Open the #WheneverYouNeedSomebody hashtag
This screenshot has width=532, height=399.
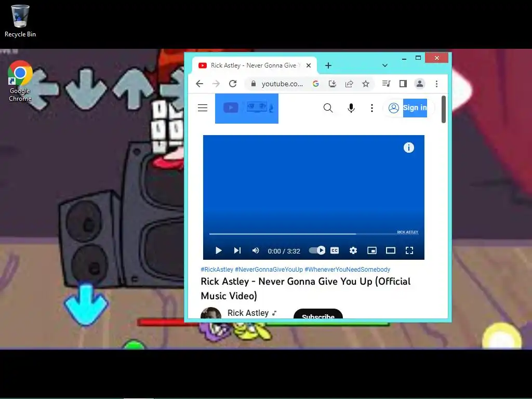348,270
